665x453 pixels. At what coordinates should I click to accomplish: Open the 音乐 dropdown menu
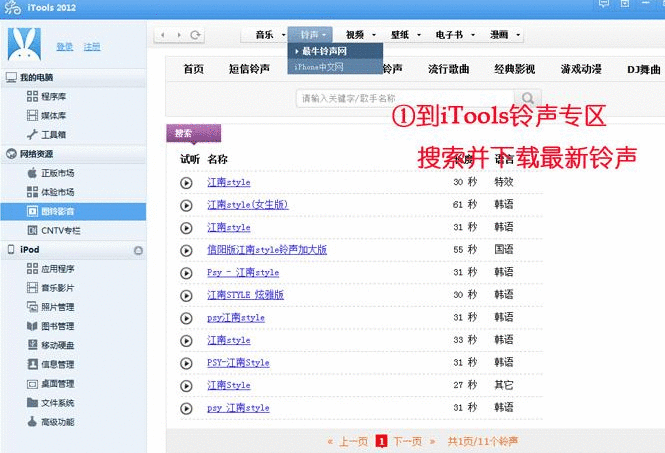pos(270,35)
